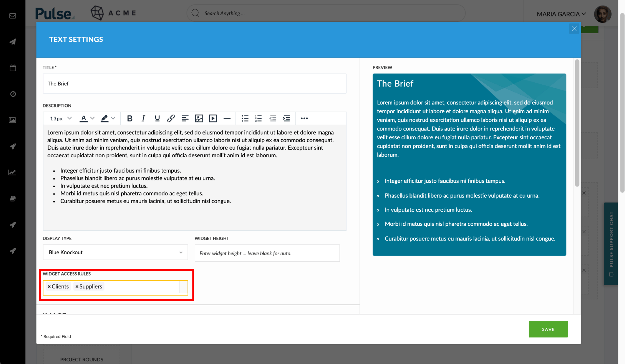Open more toolbar options ellipsis
This screenshot has width=625, height=364.
(304, 119)
